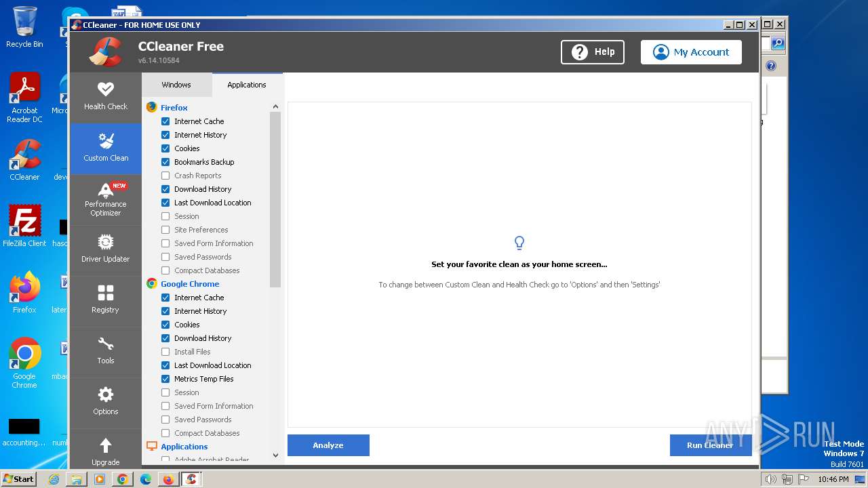Select Custom Clean in the sidebar
Screen dimensions: 868x488
click(105, 148)
